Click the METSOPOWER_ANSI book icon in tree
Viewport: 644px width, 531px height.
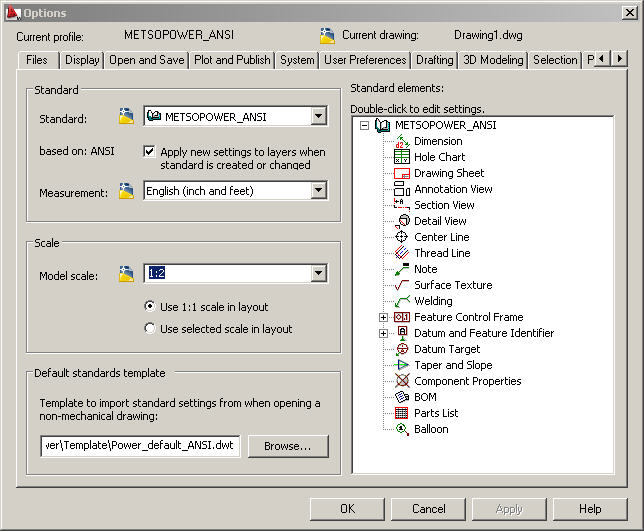pos(382,125)
